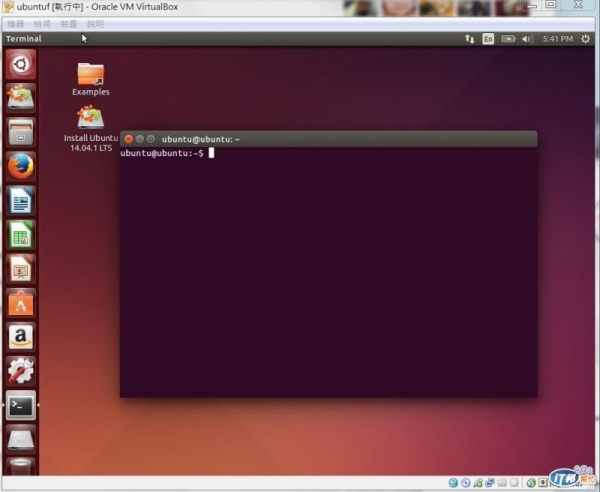Viewport: 600px width, 492px height.
Task: Click the VirtualBox network status icon
Action: pyautogui.click(x=490, y=483)
